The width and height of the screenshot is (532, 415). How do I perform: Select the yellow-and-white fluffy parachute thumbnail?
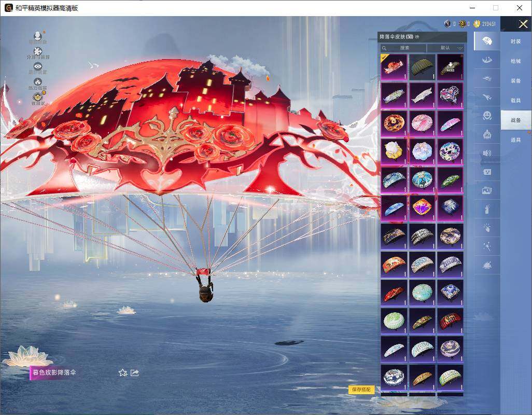(x=394, y=151)
